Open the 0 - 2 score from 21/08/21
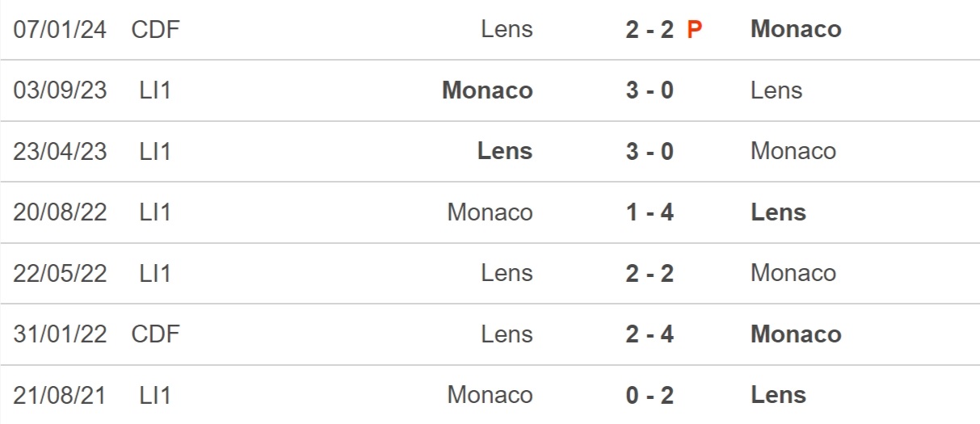Screen dimensions: 980x424 point(650,395)
